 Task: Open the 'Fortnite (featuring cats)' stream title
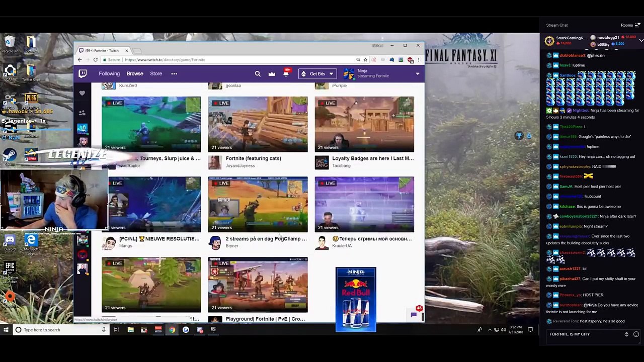click(253, 158)
